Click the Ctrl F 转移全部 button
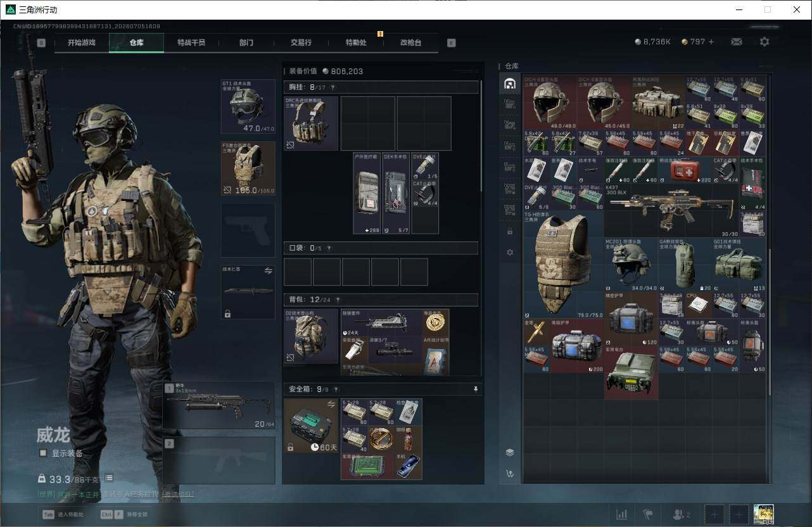 (124, 514)
